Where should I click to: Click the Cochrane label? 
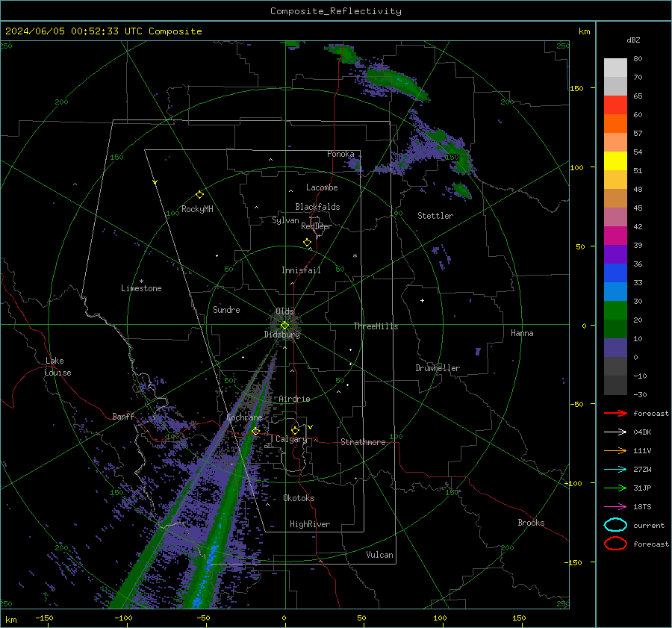[x=244, y=417]
